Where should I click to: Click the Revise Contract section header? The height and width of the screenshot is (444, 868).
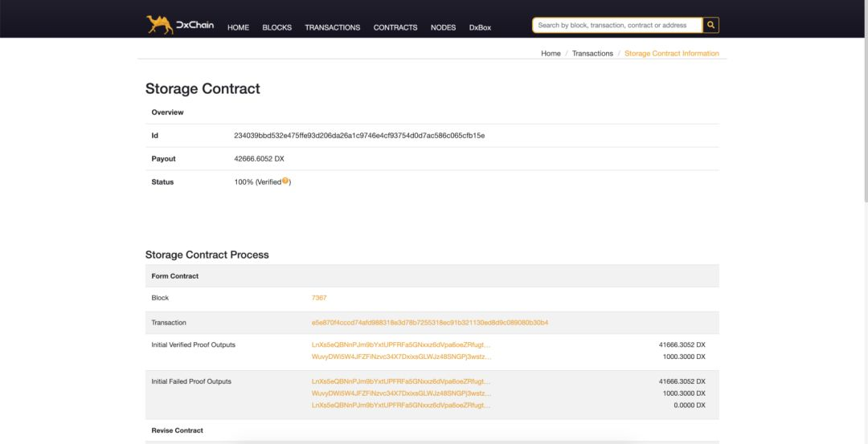(x=177, y=430)
